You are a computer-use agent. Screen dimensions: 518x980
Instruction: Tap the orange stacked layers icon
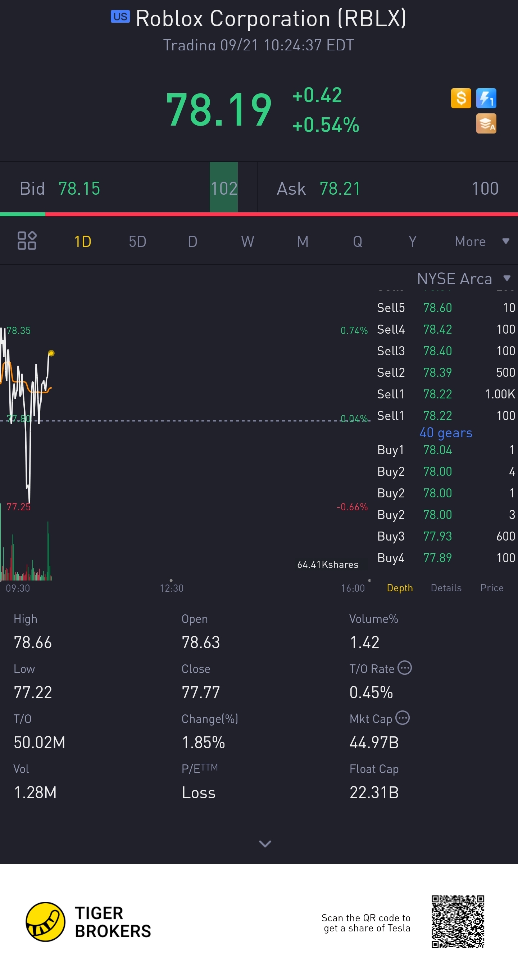coord(486,123)
